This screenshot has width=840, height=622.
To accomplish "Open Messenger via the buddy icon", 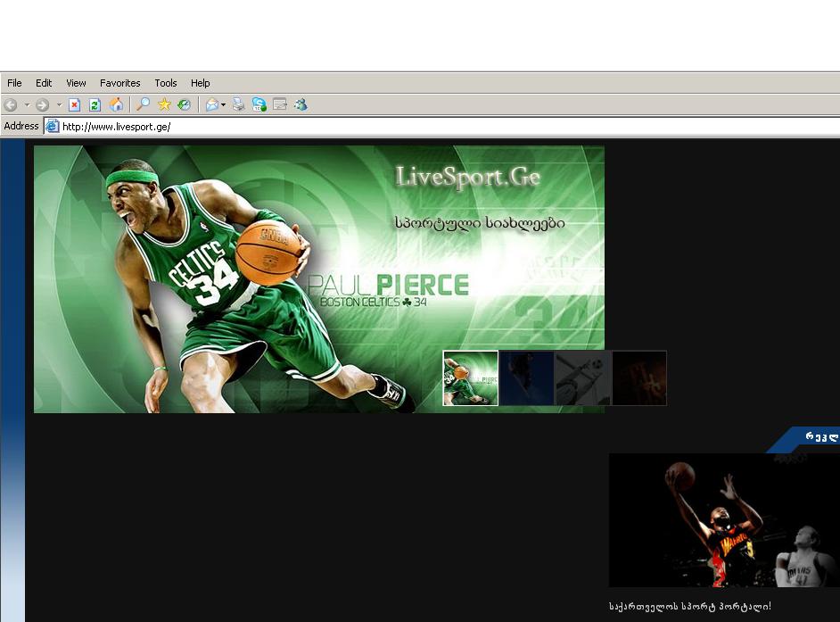I will tap(301, 104).
